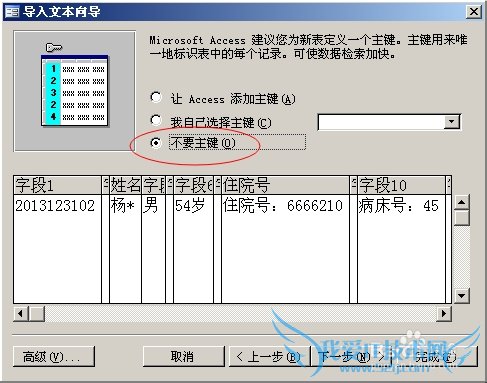Click the wizard title bar icon
487x383 pixels.
tap(12, 12)
